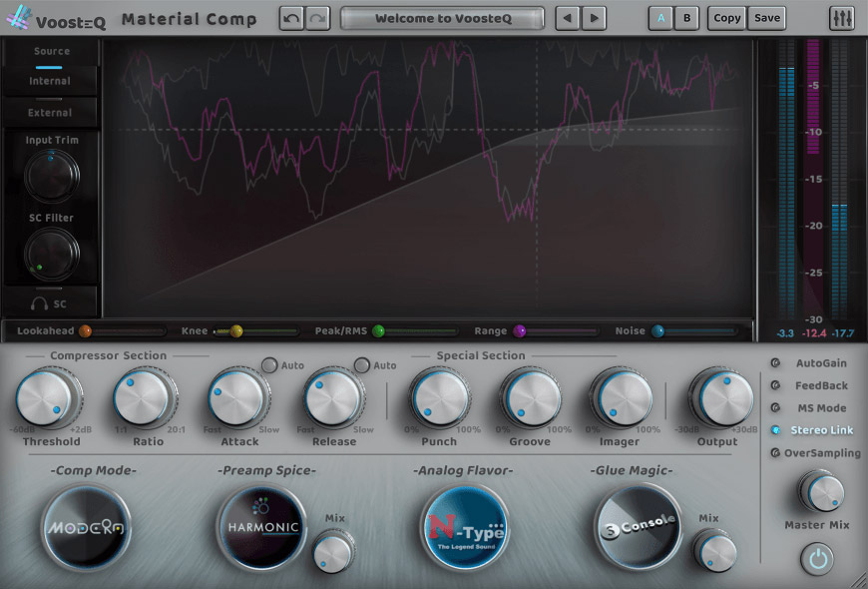This screenshot has width=868, height=589.
Task: Adjust the Noise slider
Action: click(657, 329)
